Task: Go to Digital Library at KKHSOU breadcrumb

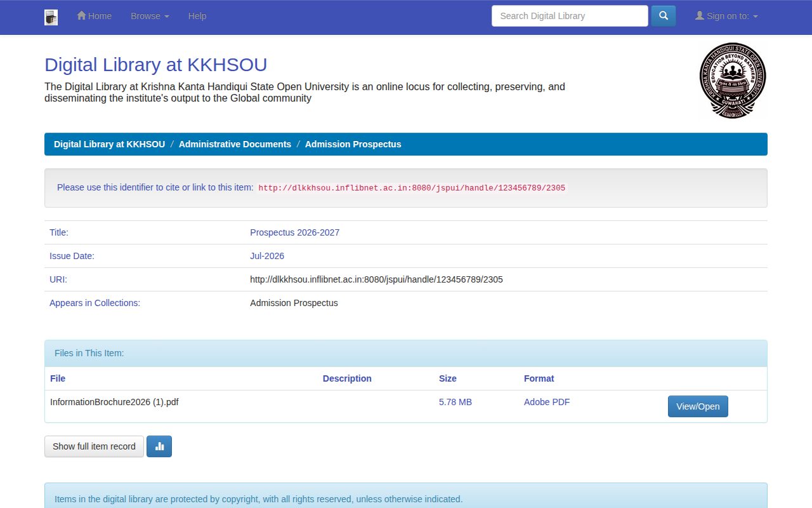Action: [109, 144]
